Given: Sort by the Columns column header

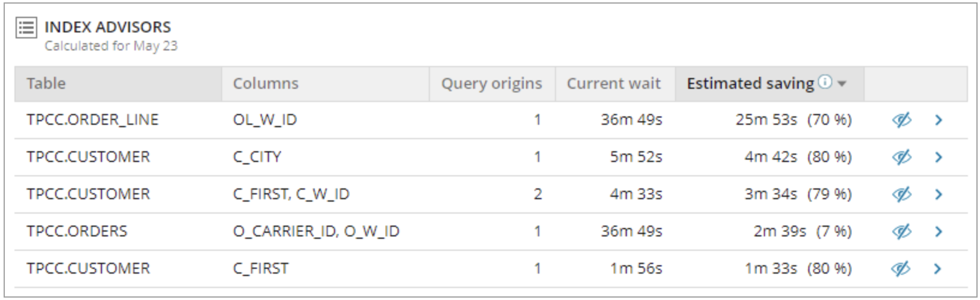Looking at the screenshot, I should point(265,83).
